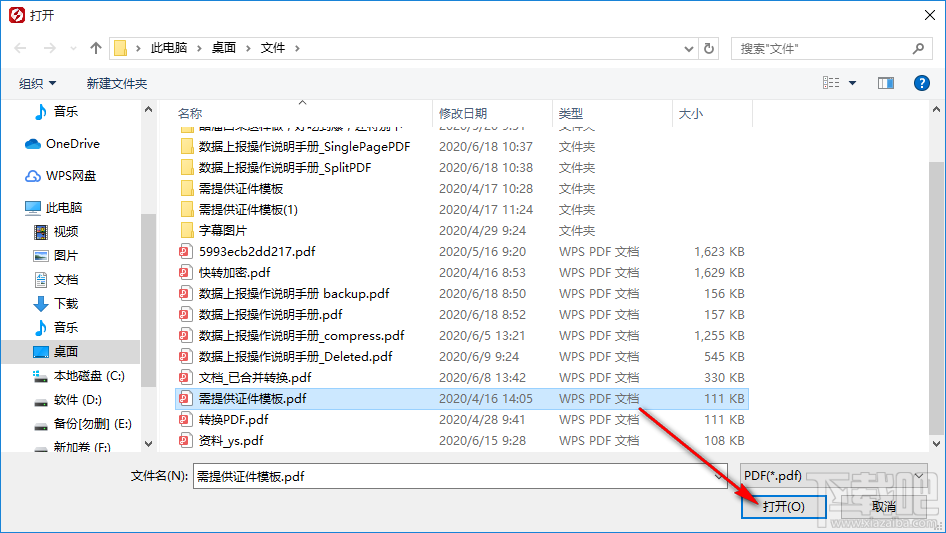Click file list scrollbar down arrow
The width and height of the screenshot is (946, 533).
[936, 444]
